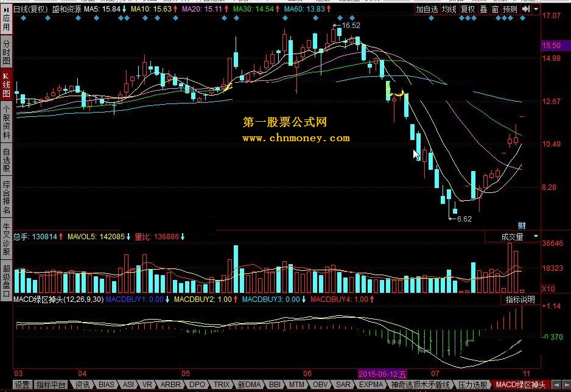Open the 自选股 watchlist
The image size is (571, 392).
coord(6,159)
